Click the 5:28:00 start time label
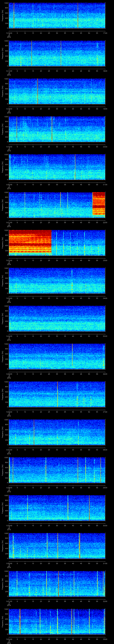This screenshot has width=114, height=644. tap(9, 487)
